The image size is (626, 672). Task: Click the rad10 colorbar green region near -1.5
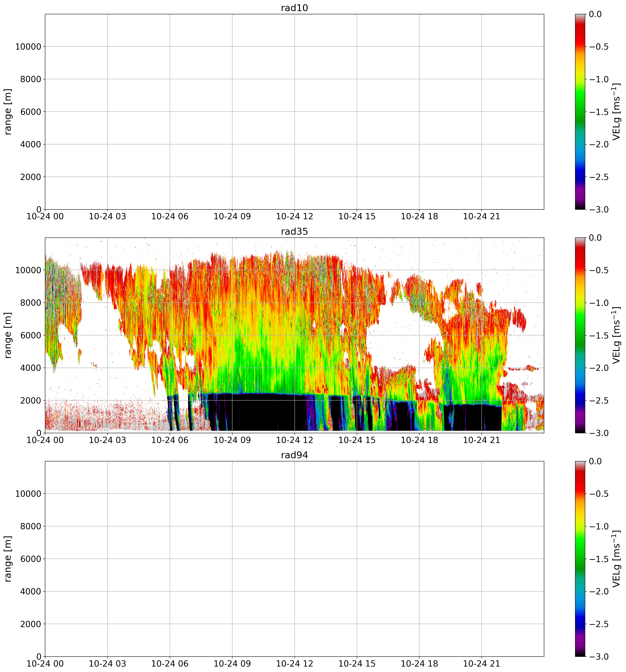coord(580,112)
